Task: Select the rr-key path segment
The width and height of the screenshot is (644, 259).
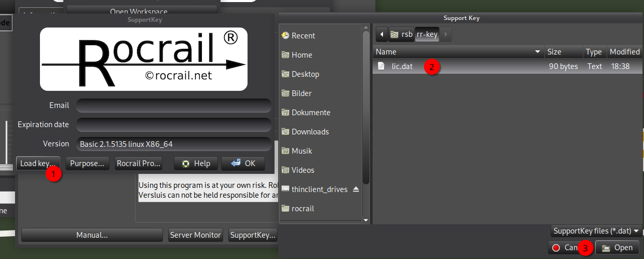Action: (427, 35)
